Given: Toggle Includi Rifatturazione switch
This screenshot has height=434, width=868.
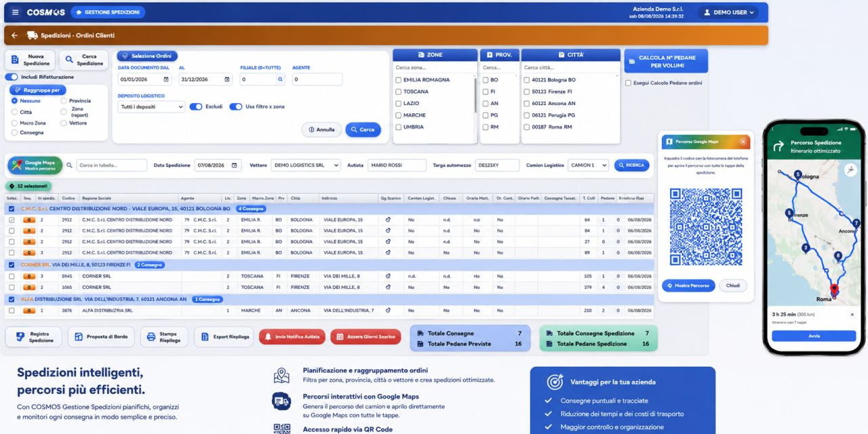Looking at the screenshot, I should click(12, 77).
